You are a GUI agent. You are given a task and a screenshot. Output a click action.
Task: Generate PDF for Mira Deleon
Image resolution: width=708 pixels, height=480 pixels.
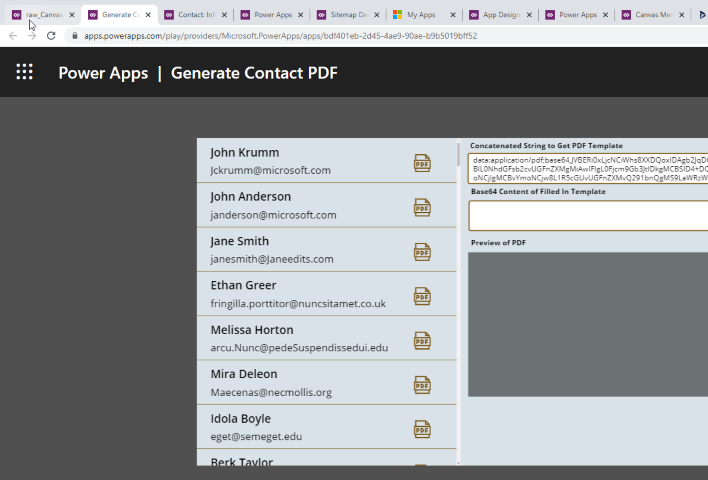[422, 385]
